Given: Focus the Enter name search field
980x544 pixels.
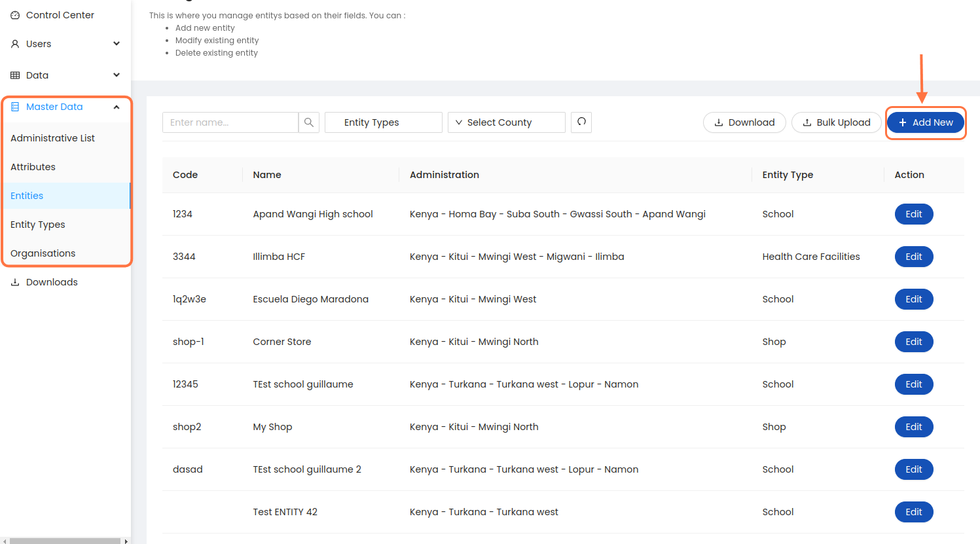Looking at the screenshot, I should 230,122.
